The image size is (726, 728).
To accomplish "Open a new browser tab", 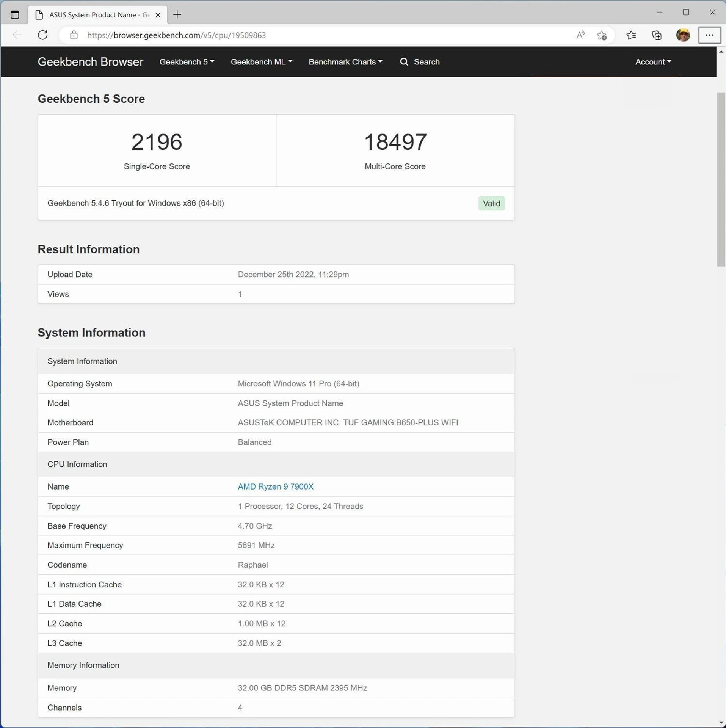I will click(x=177, y=15).
